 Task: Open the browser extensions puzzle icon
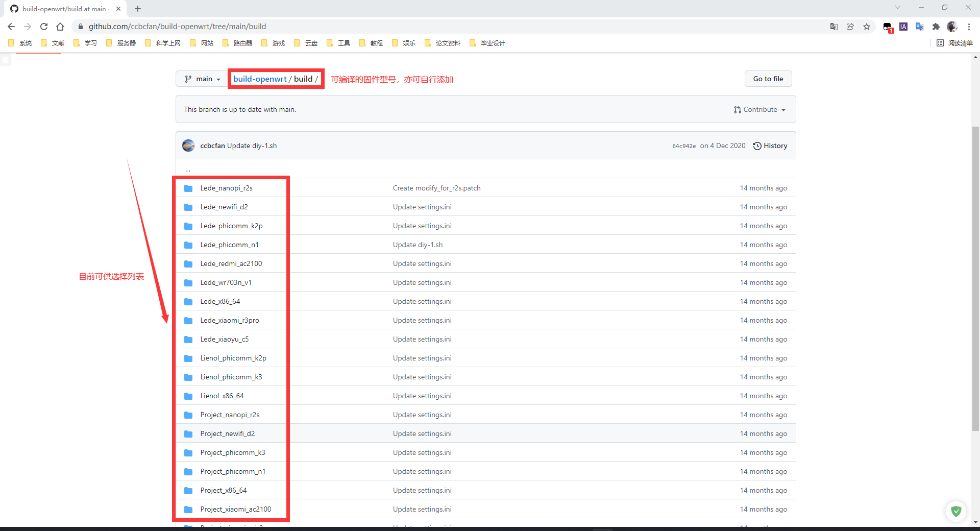(936, 27)
